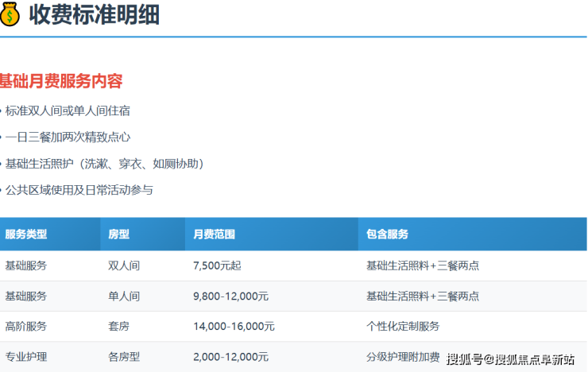Select the 公共区域使用及日常活动参与 bullet line

(x=79, y=190)
